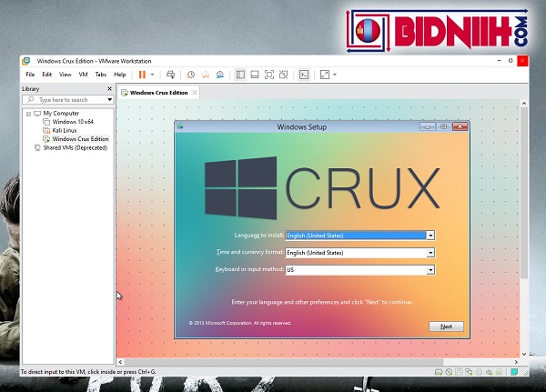Click the message log note icon
The image size is (546, 392).
point(513,372)
